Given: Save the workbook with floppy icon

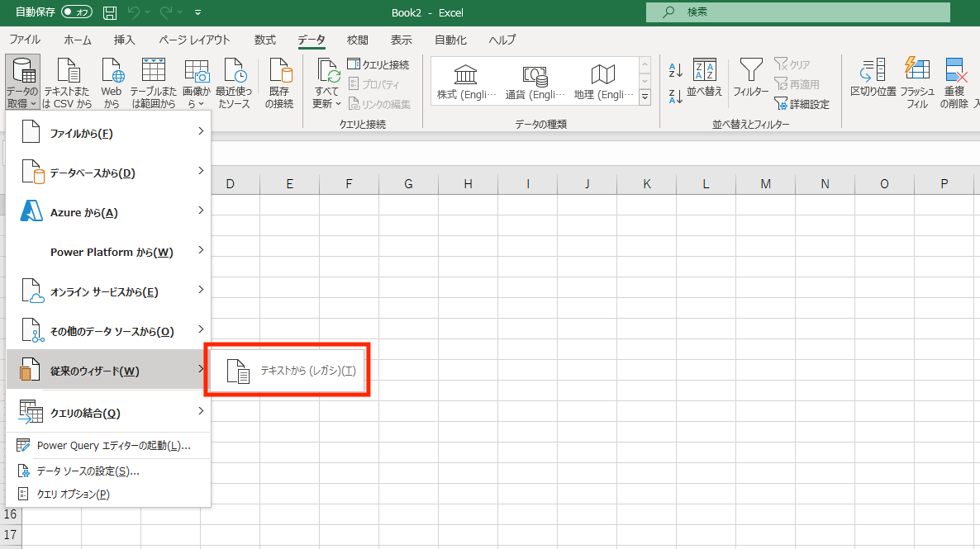Looking at the screenshot, I should click(109, 12).
